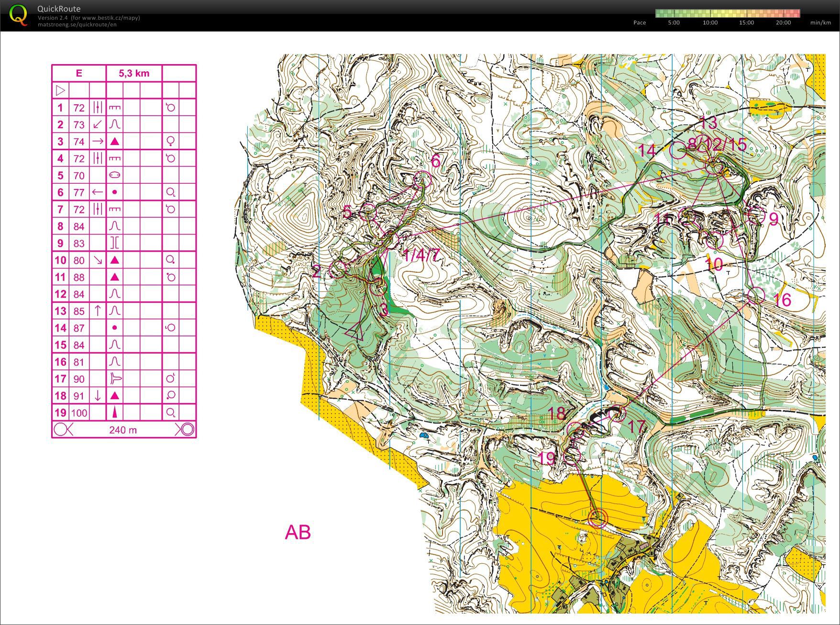Click the depression symbol in control row 5

[x=114, y=175]
